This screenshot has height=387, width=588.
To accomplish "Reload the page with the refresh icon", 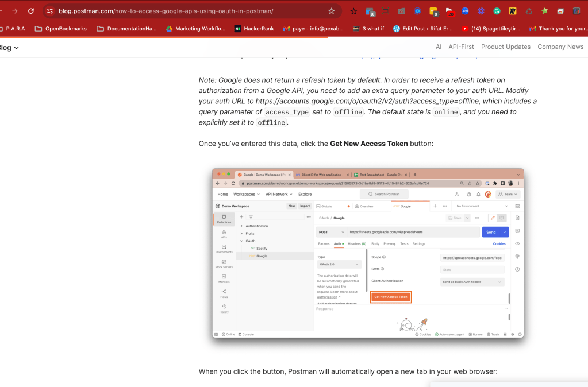I will pyautogui.click(x=30, y=11).
